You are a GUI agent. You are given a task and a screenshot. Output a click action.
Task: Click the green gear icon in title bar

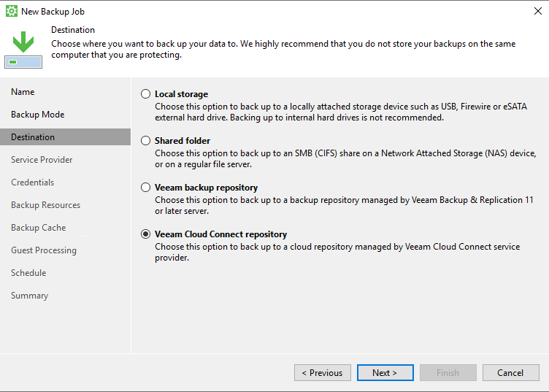pyautogui.click(x=12, y=11)
